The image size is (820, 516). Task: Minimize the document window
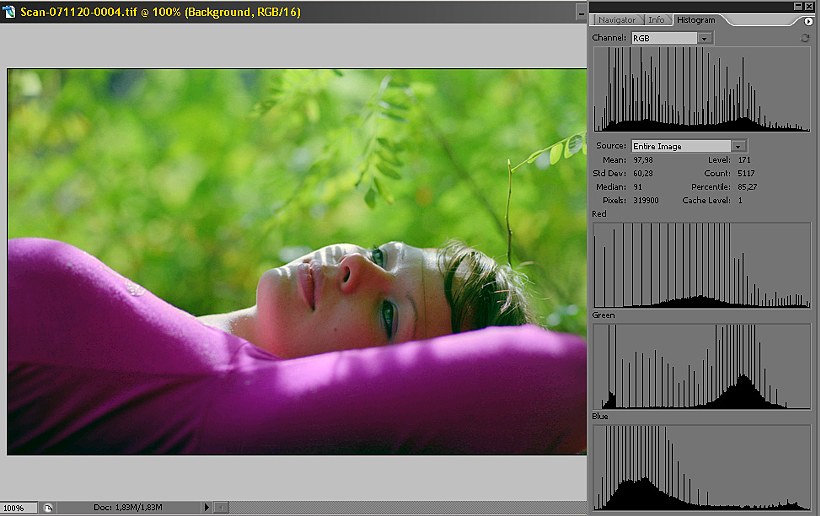click(581, 14)
